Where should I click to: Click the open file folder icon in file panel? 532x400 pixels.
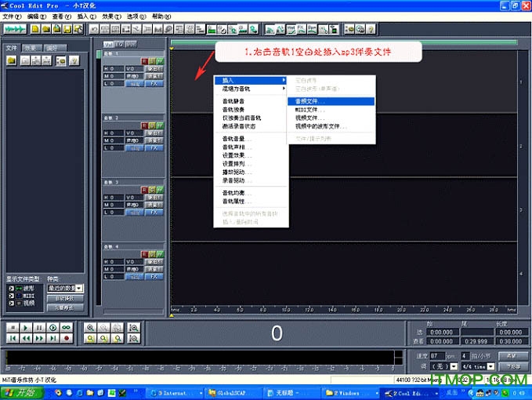point(13,60)
